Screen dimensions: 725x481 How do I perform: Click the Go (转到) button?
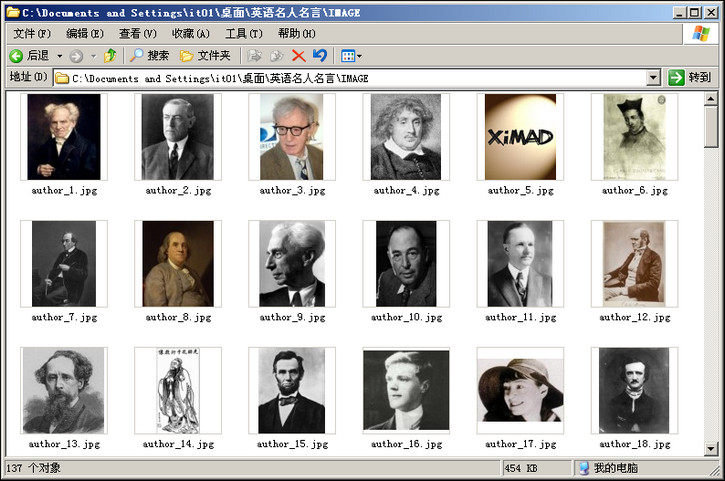(x=689, y=77)
